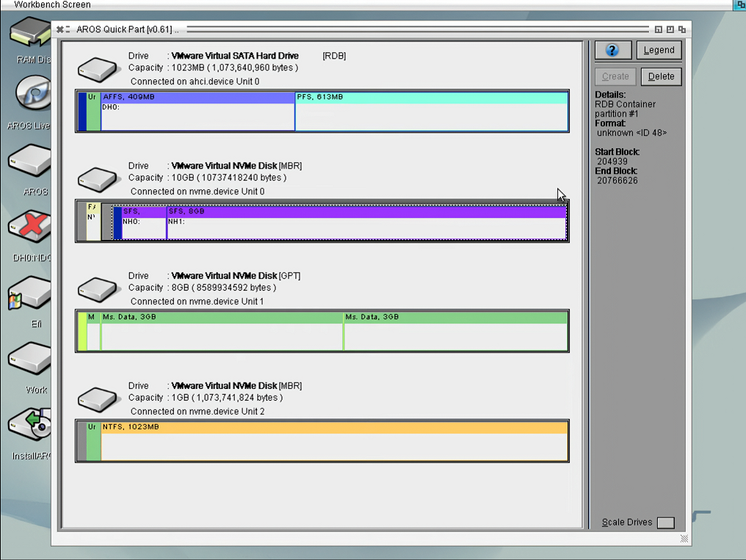Click the 'RDB Container' details text
The height and width of the screenshot is (560, 746).
(625, 104)
